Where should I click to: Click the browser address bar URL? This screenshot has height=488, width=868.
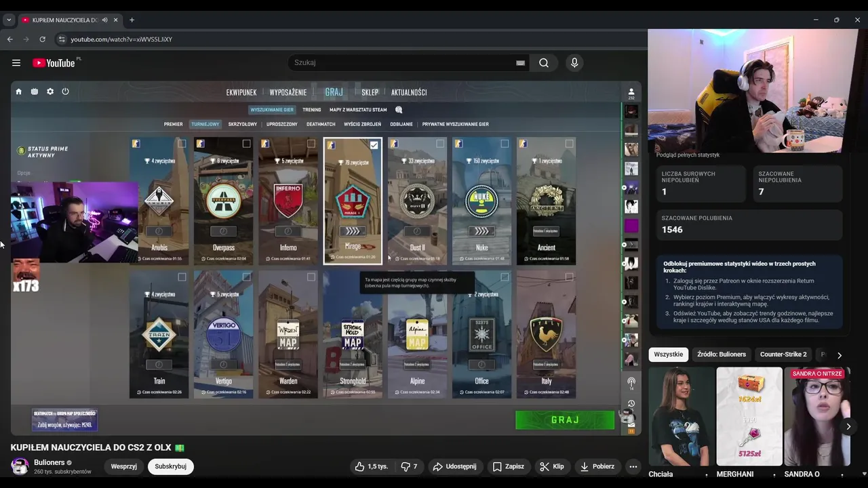[121, 39]
